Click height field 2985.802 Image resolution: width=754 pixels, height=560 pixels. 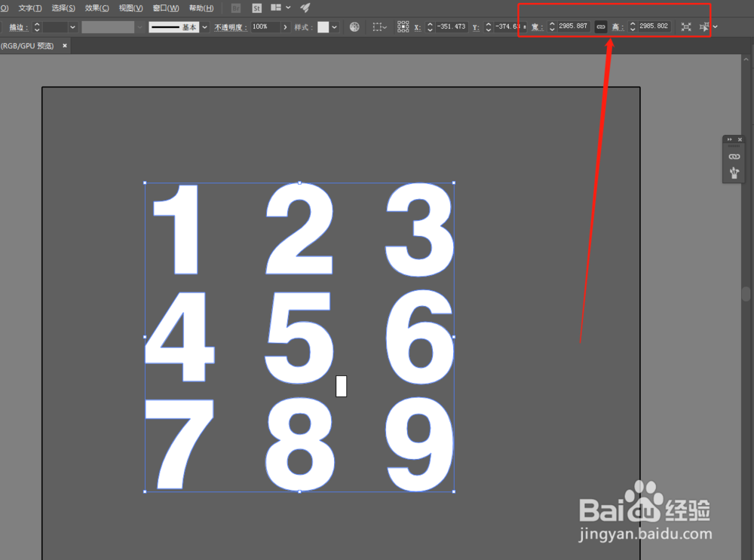(x=654, y=26)
